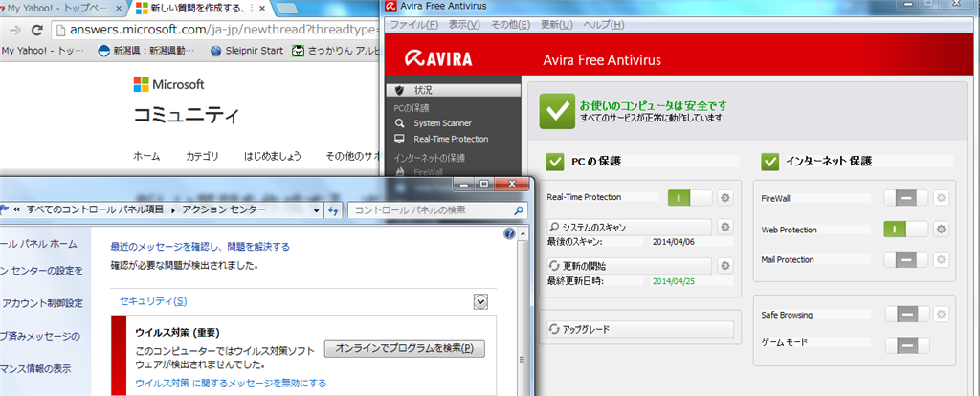Click last scan date 2014/04/06
Viewport: 980px width, 396px height.
tap(674, 241)
